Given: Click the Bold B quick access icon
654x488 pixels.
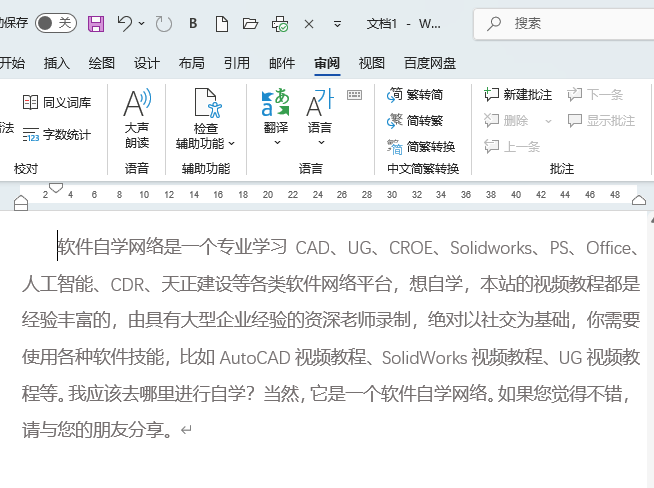Looking at the screenshot, I should tap(193, 23).
